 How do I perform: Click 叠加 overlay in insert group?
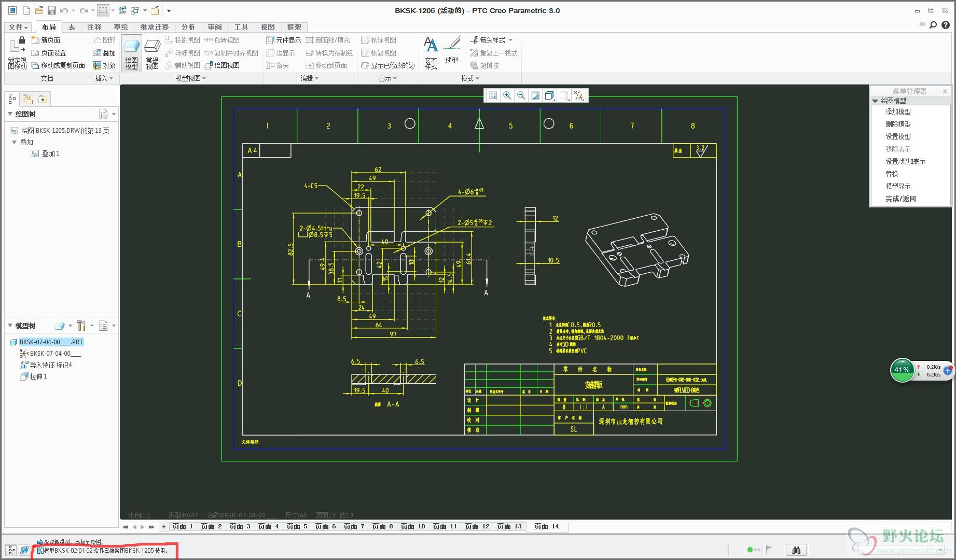coord(104,53)
